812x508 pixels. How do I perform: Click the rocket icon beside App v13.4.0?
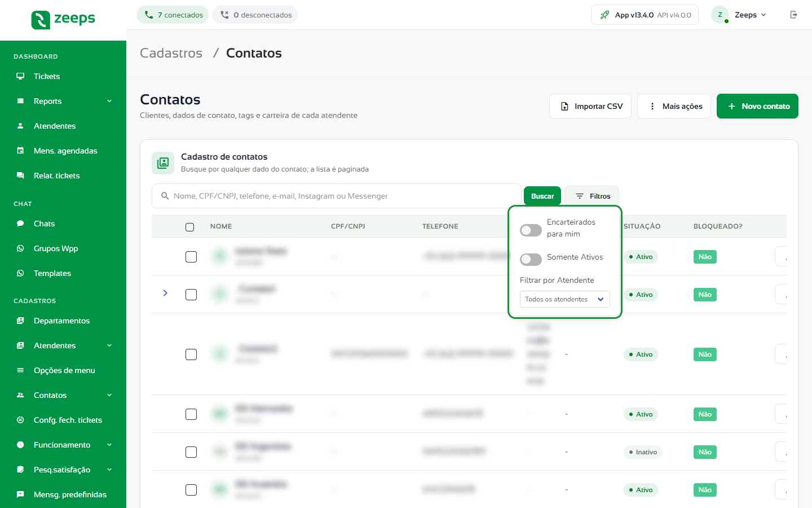(604, 15)
